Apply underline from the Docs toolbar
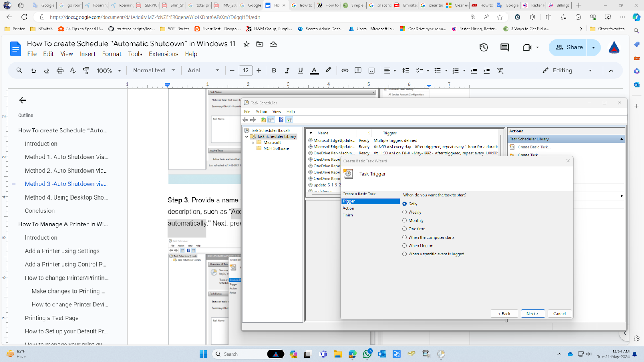Screen dimensions: 644x362 [x=300, y=70]
